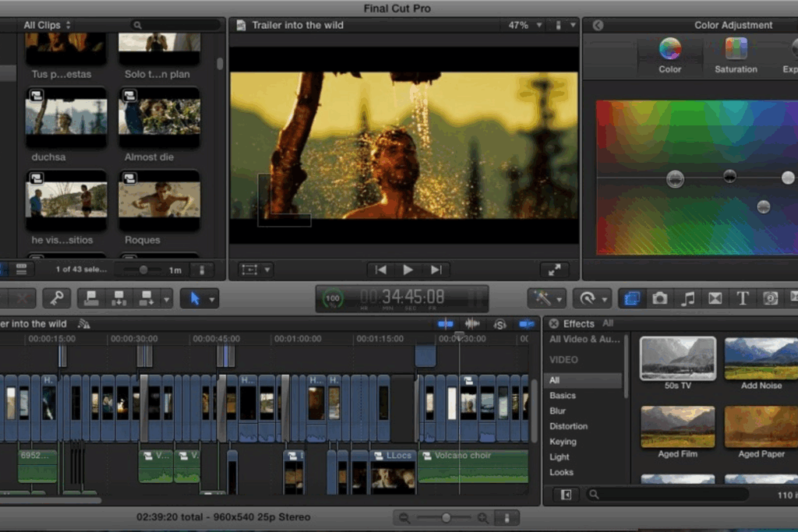Go to previous edit point
798x532 pixels.
(x=380, y=270)
